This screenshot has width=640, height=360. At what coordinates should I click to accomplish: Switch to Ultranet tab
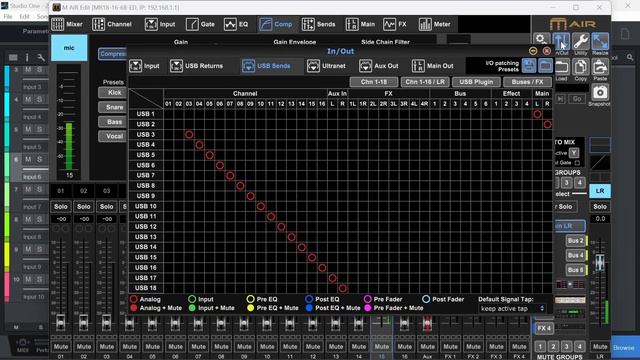coord(326,66)
